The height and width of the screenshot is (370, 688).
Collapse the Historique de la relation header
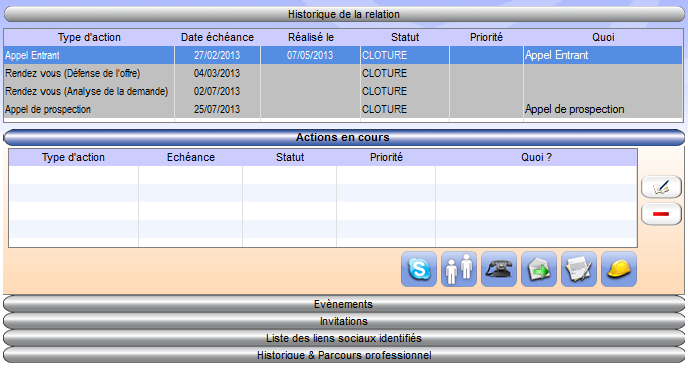tap(344, 14)
